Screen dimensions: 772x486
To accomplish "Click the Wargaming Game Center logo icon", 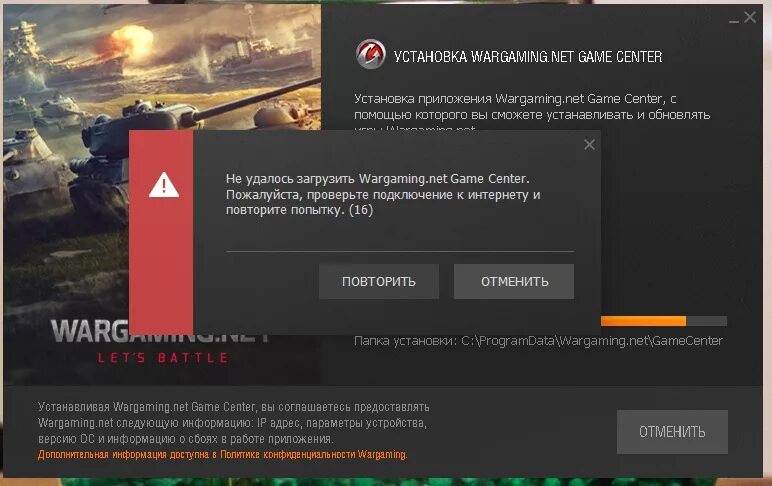I will coord(371,54).
